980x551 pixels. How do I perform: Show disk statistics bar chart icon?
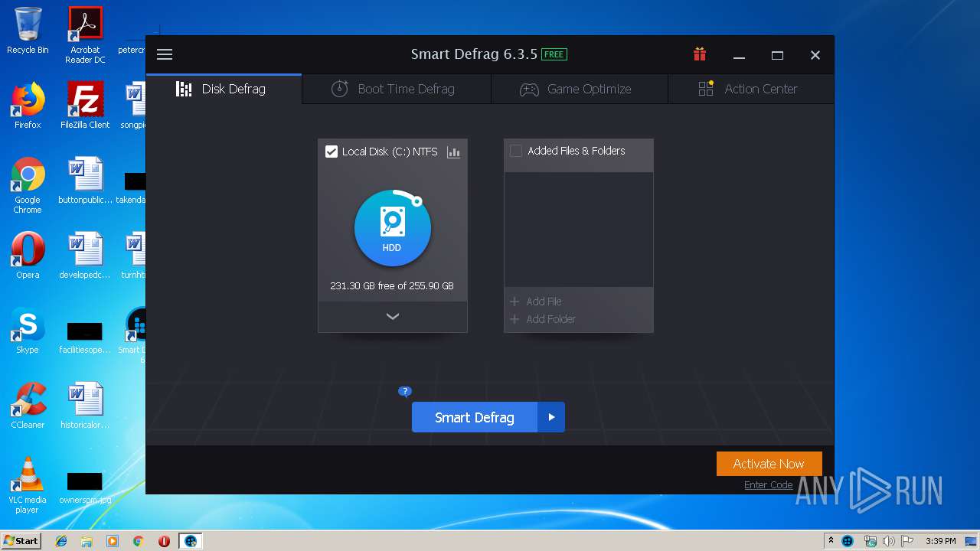[453, 152]
